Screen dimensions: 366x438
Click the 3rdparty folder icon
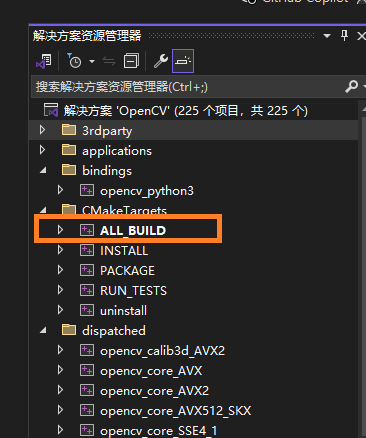click(69, 130)
